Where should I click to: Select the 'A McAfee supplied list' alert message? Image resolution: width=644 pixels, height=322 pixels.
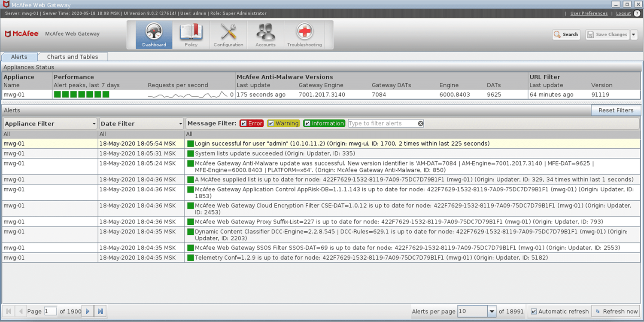[x=414, y=180]
